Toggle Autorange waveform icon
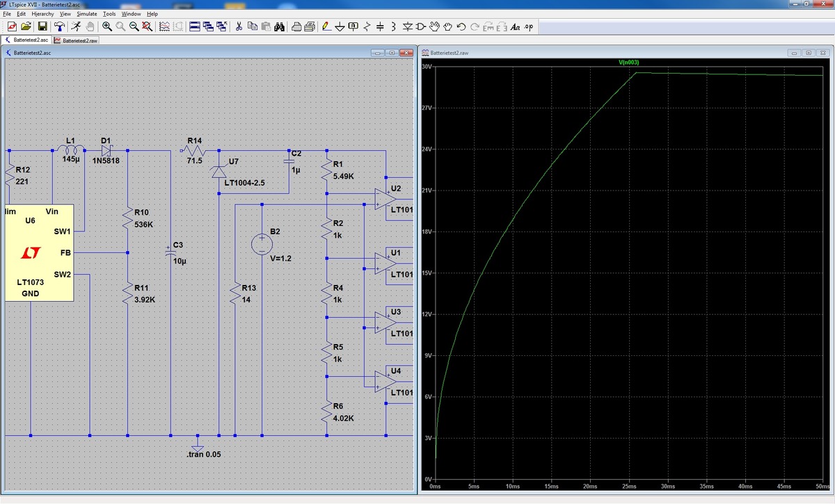 pos(164,26)
